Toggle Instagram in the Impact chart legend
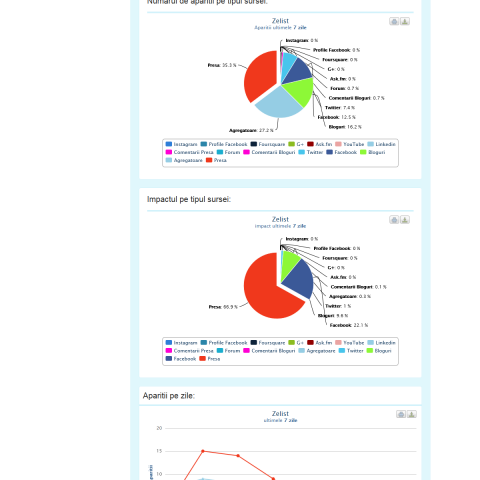The width and height of the screenshot is (480, 480). pos(181,343)
